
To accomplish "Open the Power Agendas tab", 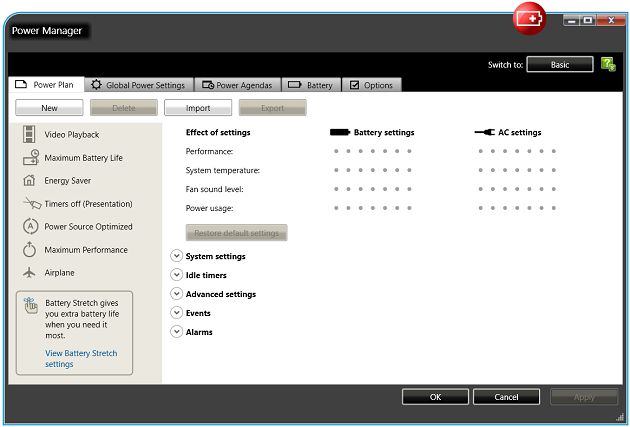I will [x=238, y=85].
